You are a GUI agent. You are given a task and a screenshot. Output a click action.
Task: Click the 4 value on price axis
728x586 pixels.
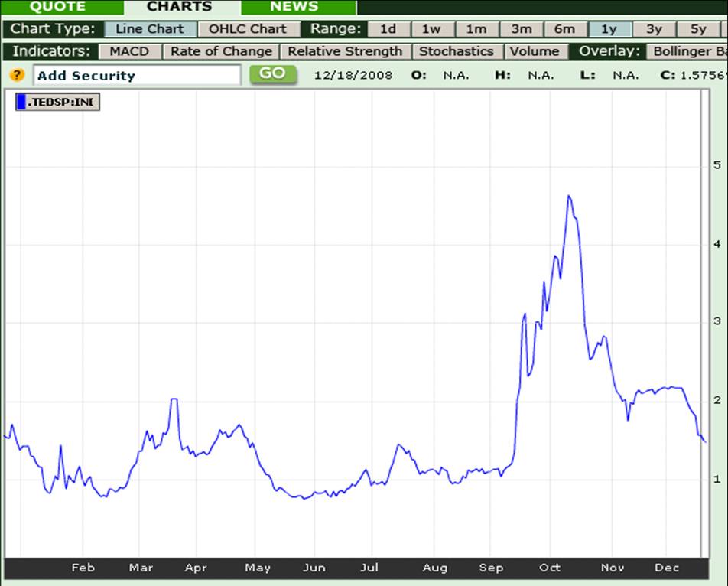click(x=717, y=244)
